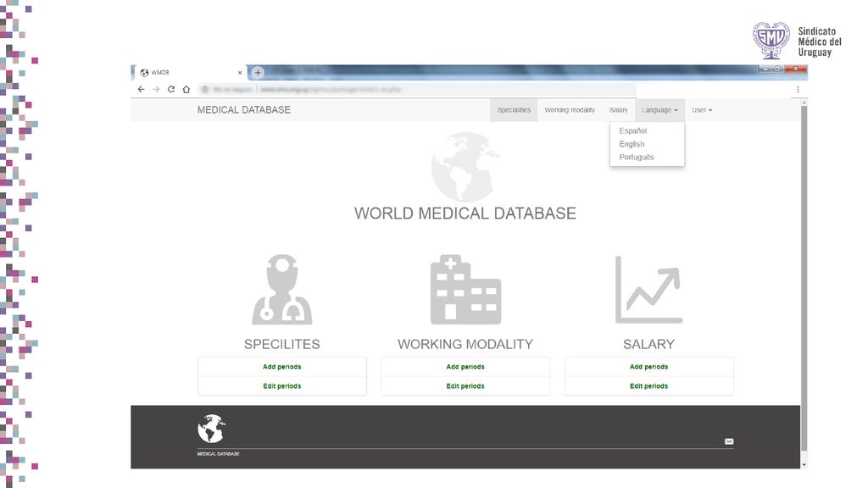Reload the page with refresh icon
The height and width of the screenshot is (488, 868).
pos(171,89)
